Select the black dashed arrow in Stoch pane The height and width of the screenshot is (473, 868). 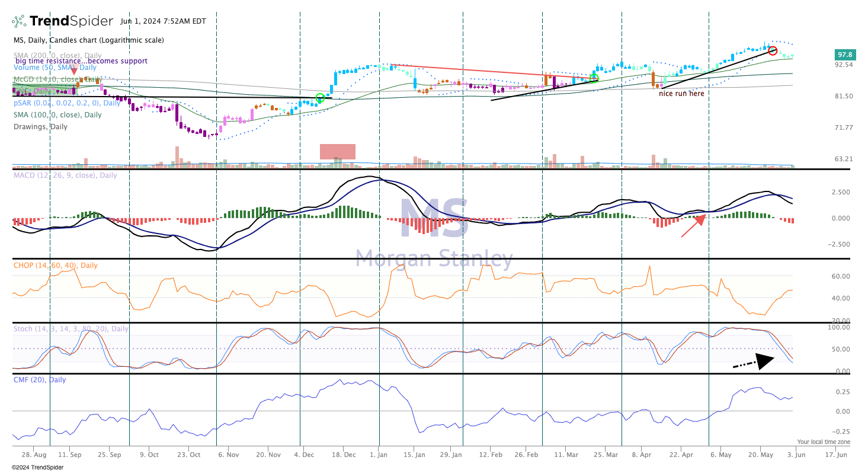(754, 362)
